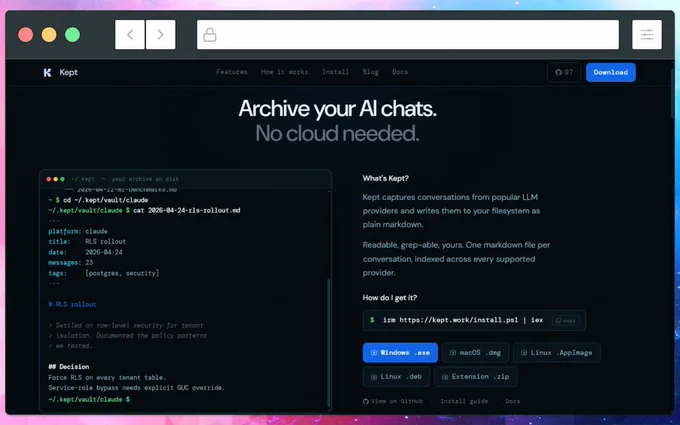This screenshot has width=680, height=425.
Task: Focus the browser address bar
Action: tap(408, 35)
